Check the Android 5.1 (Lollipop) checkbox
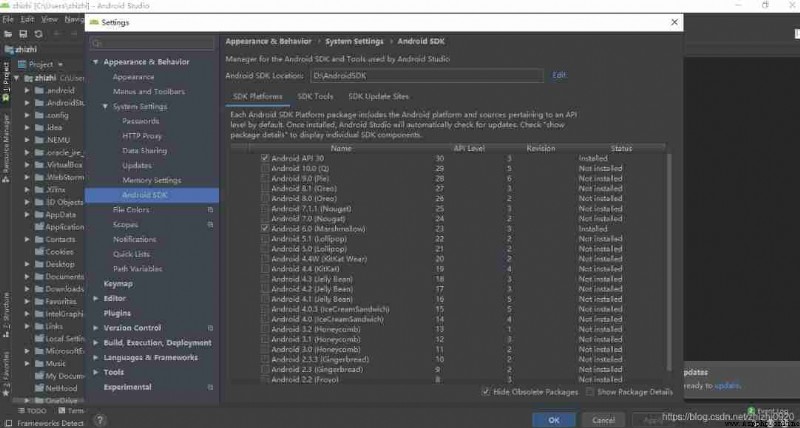 265,239
